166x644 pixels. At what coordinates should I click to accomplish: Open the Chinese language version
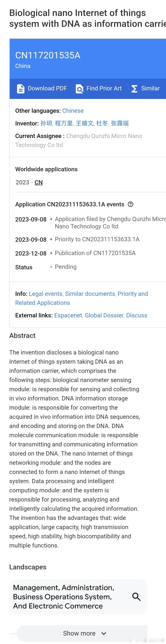click(x=73, y=111)
